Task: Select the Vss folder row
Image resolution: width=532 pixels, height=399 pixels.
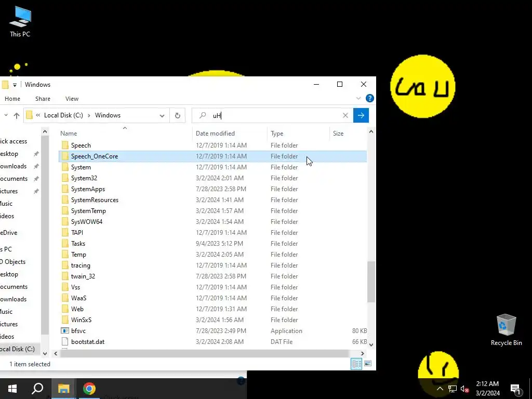Action: pyautogui.click(x=212, y=287)
